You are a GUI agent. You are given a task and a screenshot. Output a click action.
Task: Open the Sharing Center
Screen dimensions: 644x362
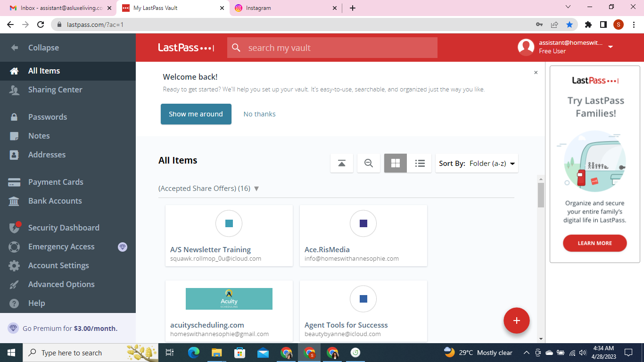point(68,90)
